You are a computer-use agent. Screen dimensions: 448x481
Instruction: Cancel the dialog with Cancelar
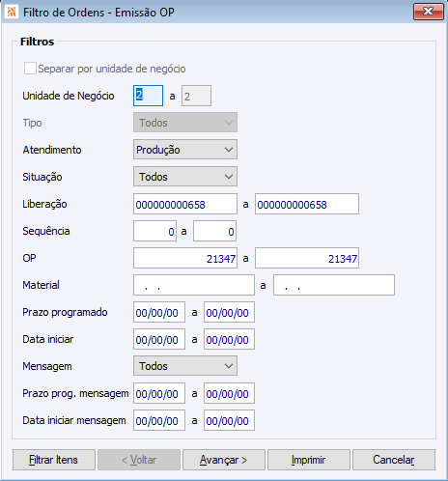click(x=394, y=460)
